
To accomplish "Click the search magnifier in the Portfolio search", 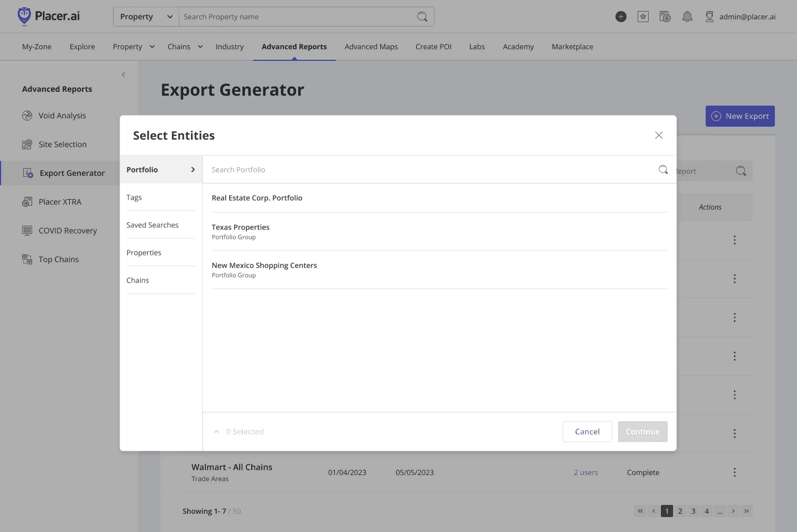I will click(x=663, y=170).
